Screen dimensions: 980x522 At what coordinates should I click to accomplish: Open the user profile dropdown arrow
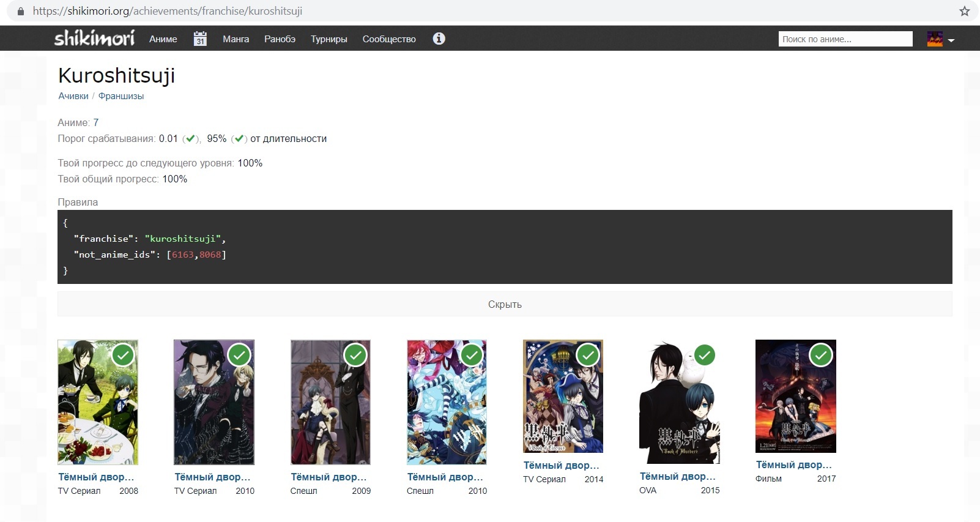951,40
